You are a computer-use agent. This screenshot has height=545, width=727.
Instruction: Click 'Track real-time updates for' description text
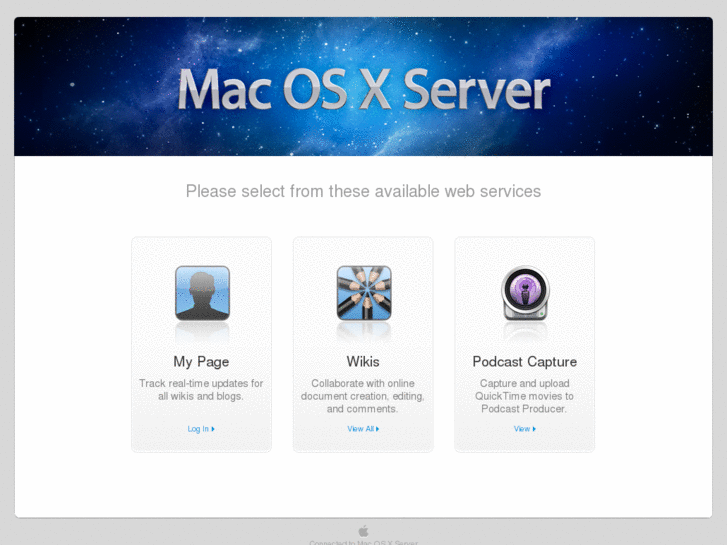click(x=201, y=384)
